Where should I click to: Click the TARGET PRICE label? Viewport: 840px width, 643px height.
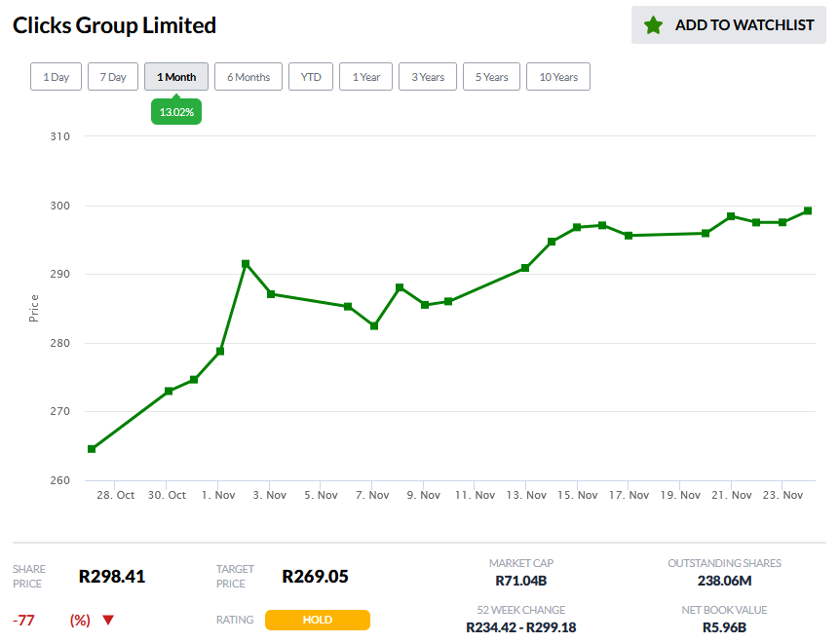point(235,576)
